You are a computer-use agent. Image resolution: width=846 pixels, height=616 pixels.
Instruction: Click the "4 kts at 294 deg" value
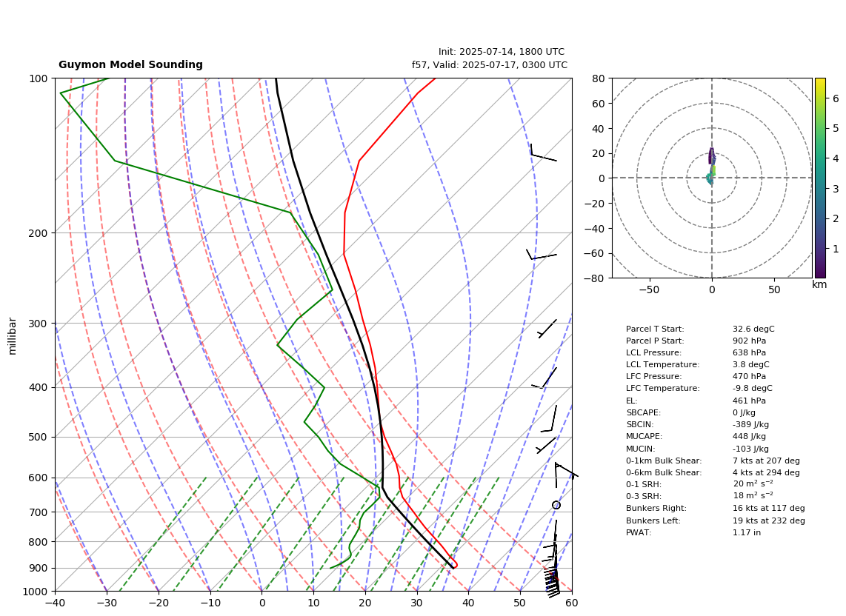pos(766,472)
